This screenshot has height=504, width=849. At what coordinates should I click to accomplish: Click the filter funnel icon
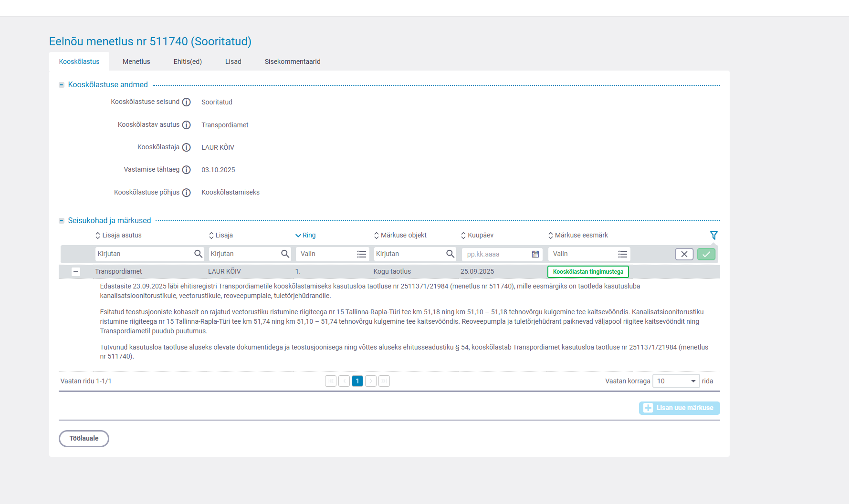point(713,235)
